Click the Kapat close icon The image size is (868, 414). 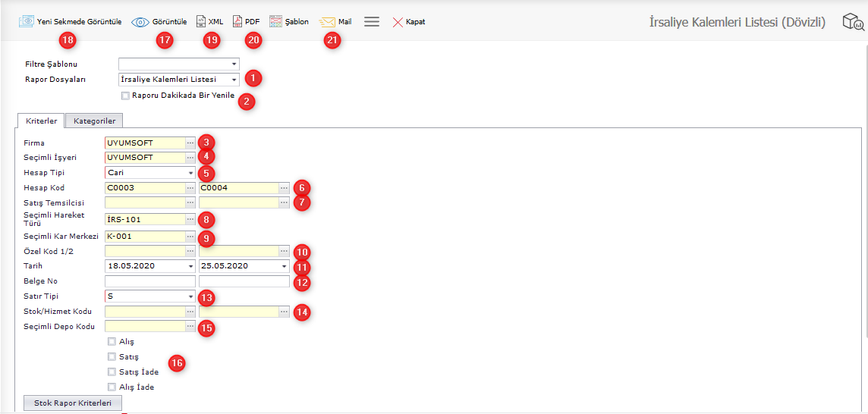[x=398, y=22]
